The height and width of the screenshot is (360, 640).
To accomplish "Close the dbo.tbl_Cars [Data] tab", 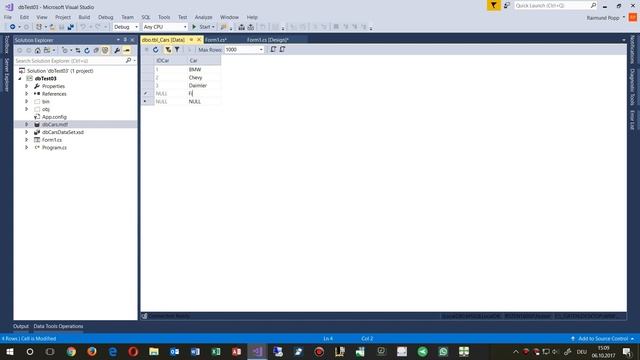I will pos(199,40).
